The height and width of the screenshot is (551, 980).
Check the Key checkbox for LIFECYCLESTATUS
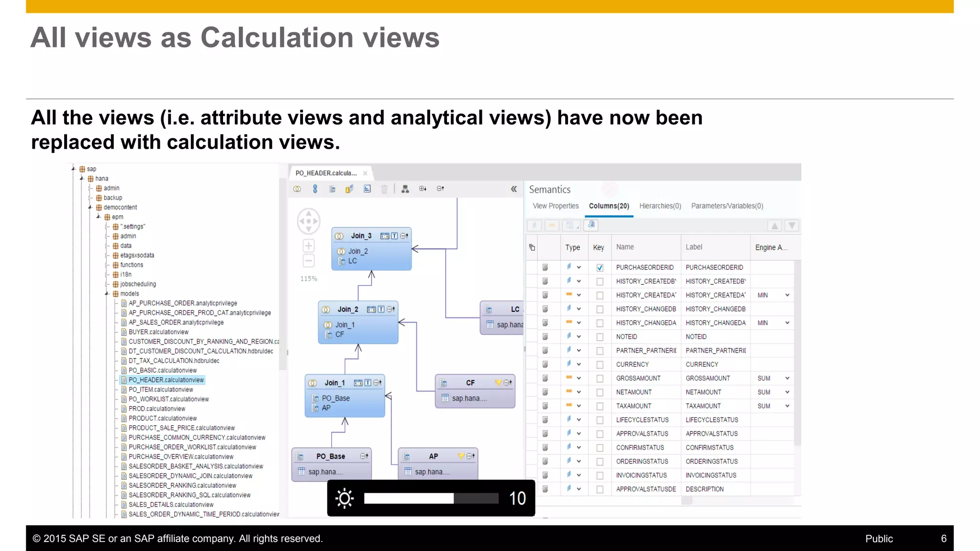click(x=600, y=420)
